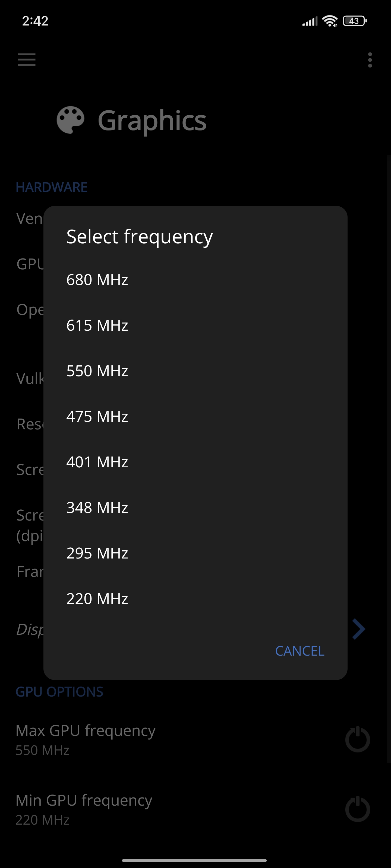Cancel the Select frequency dialog

tap(299, 651)
